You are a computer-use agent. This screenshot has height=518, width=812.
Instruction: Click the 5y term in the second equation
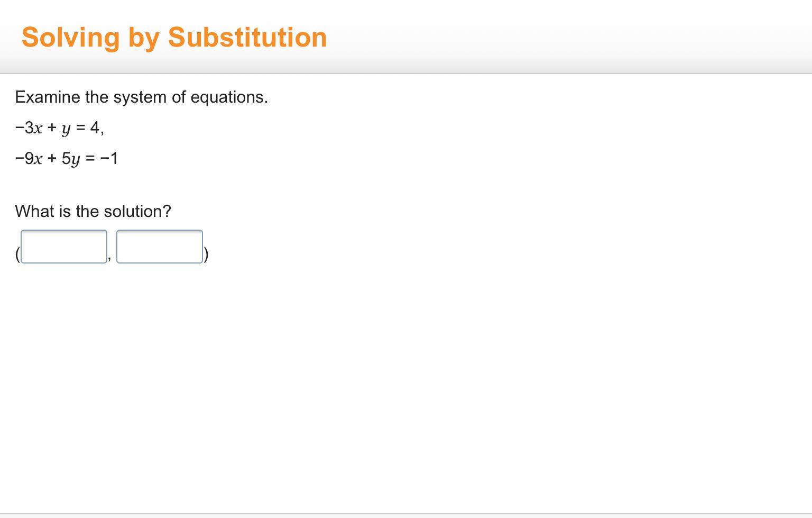pos(71,159)
